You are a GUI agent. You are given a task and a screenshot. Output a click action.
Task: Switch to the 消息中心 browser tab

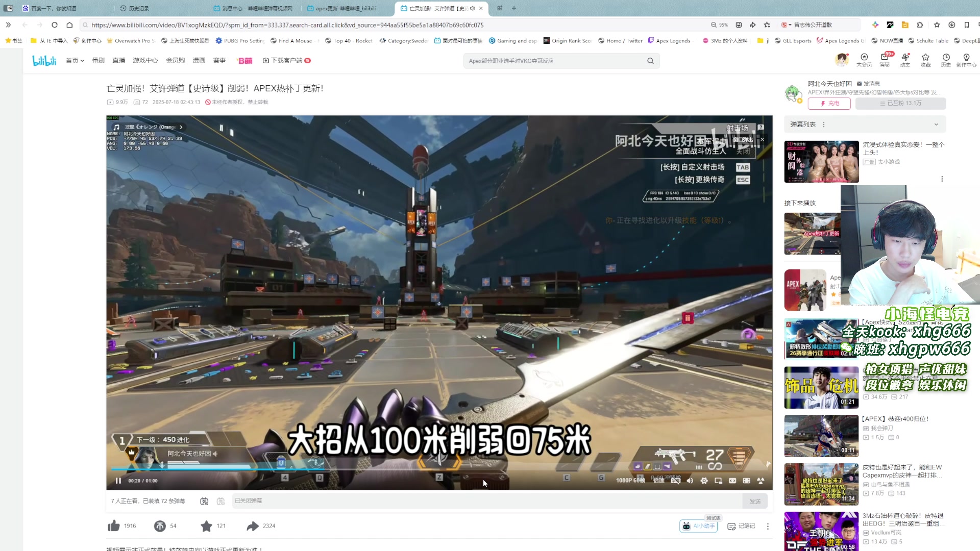253,8
